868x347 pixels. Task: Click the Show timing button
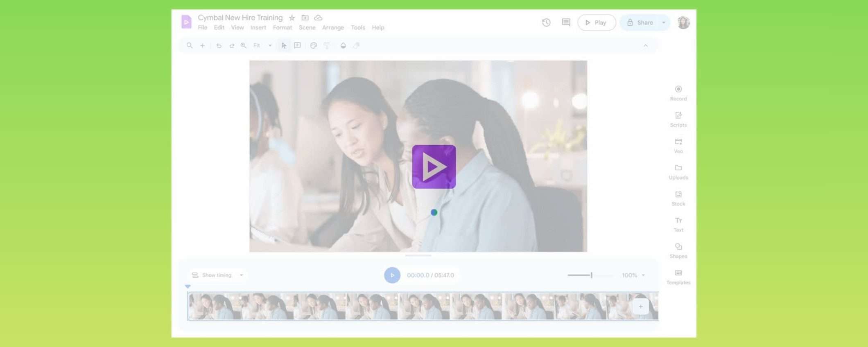(212, 275)
